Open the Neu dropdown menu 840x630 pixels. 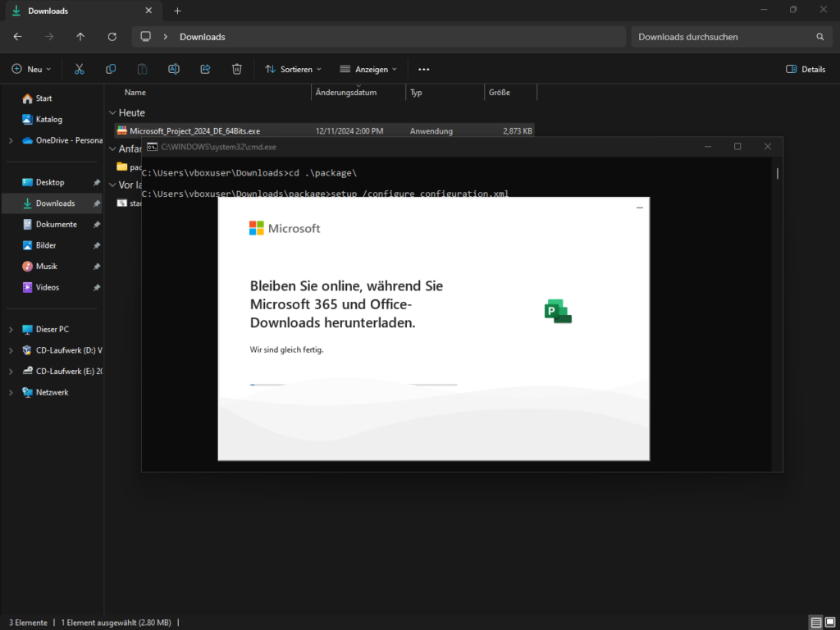(31, 69)
